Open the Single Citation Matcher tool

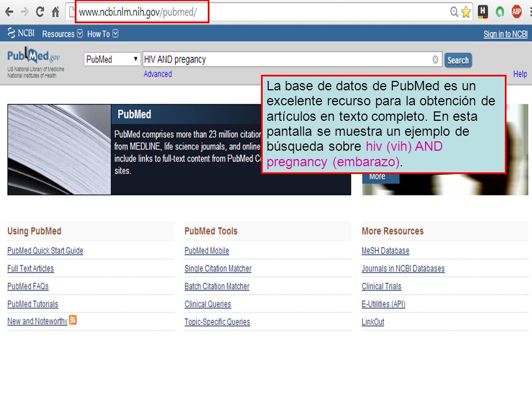[x=218, y=268]
